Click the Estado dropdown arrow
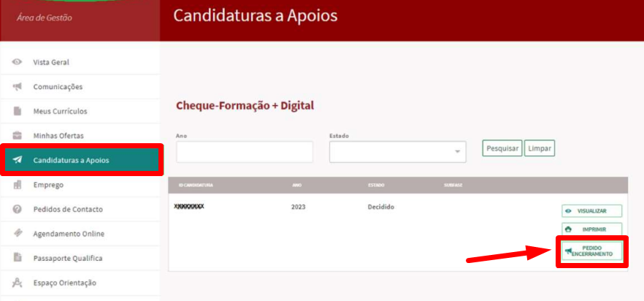 pyautogui.click(x=458, y=152)
